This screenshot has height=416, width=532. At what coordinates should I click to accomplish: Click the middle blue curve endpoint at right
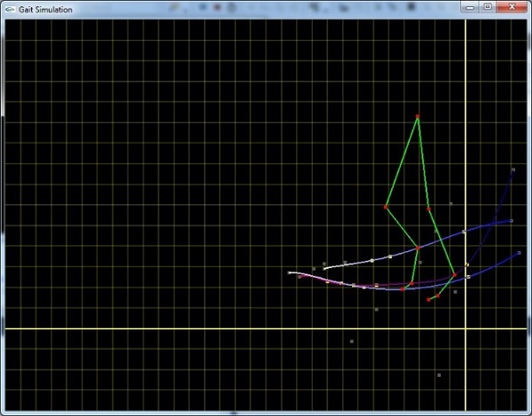(512, 220)
